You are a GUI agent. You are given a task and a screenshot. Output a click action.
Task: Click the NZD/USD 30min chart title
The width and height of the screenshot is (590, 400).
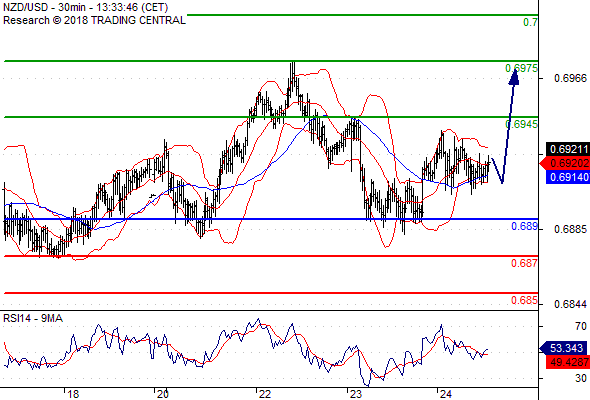(85, 7)
